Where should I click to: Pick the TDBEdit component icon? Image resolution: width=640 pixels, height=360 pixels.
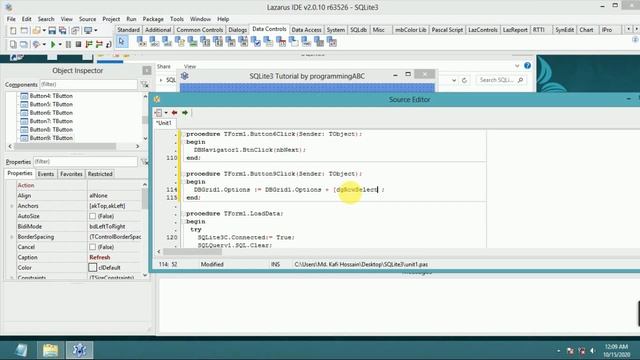(x=167, y=41)
